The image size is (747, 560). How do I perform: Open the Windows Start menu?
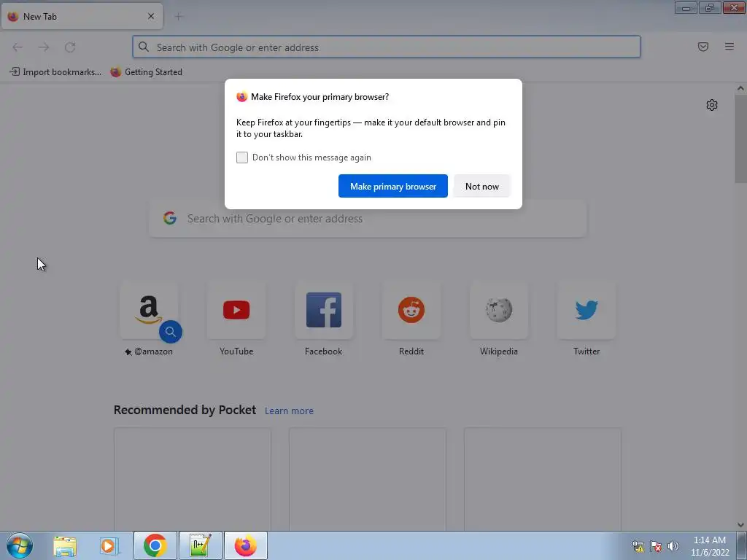[20, 545]
